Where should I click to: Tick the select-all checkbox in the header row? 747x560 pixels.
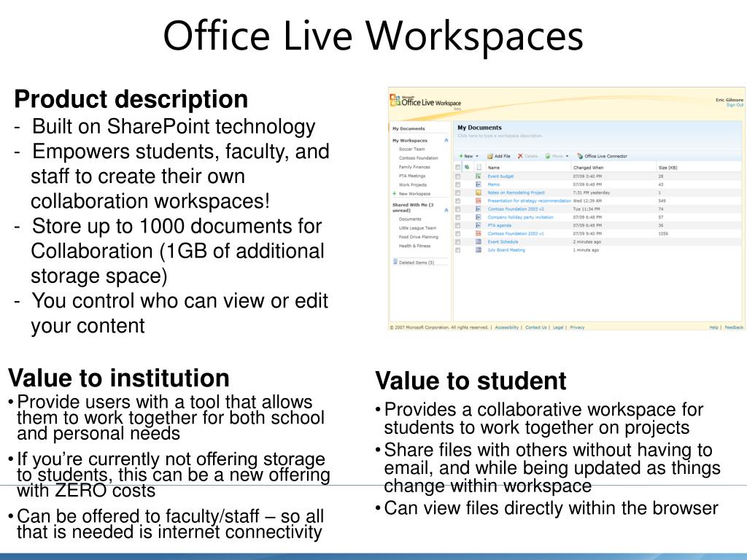click(x=458, y=168)
